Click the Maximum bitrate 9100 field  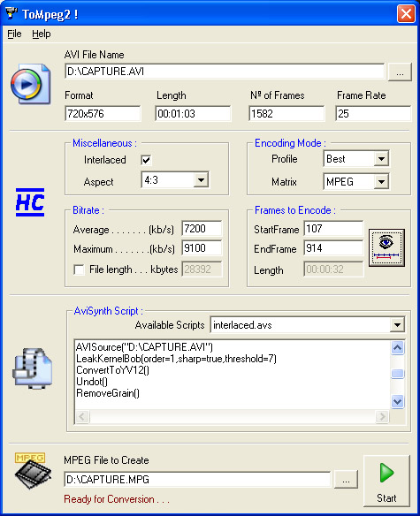(202, 247)
